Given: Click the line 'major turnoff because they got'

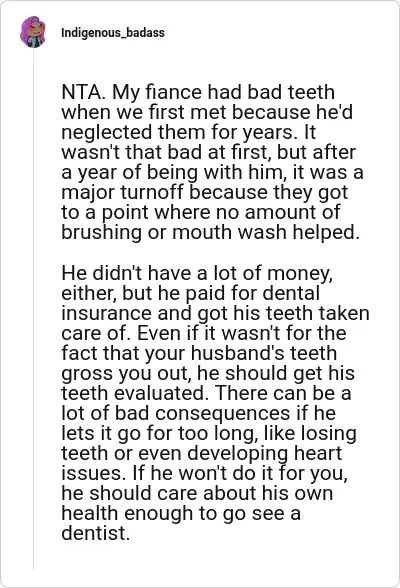Looking at the screenshot, I should click(x=205, y=192).
